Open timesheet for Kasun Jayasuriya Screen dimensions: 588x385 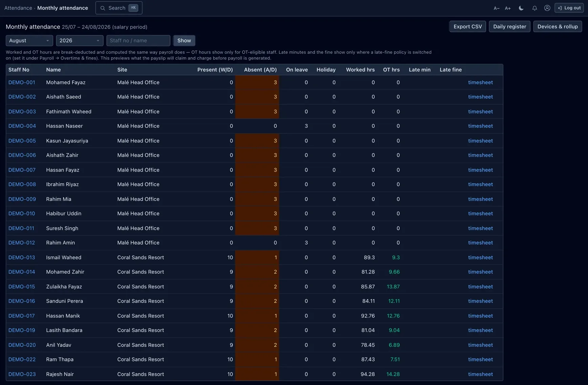[480, 141]
